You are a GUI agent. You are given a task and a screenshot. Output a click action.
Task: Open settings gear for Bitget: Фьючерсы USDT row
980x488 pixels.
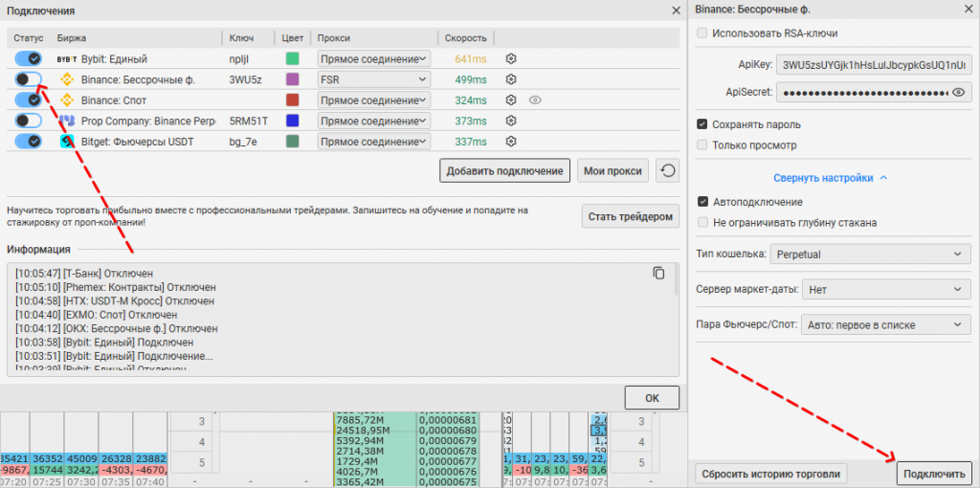tap(511, 142)
